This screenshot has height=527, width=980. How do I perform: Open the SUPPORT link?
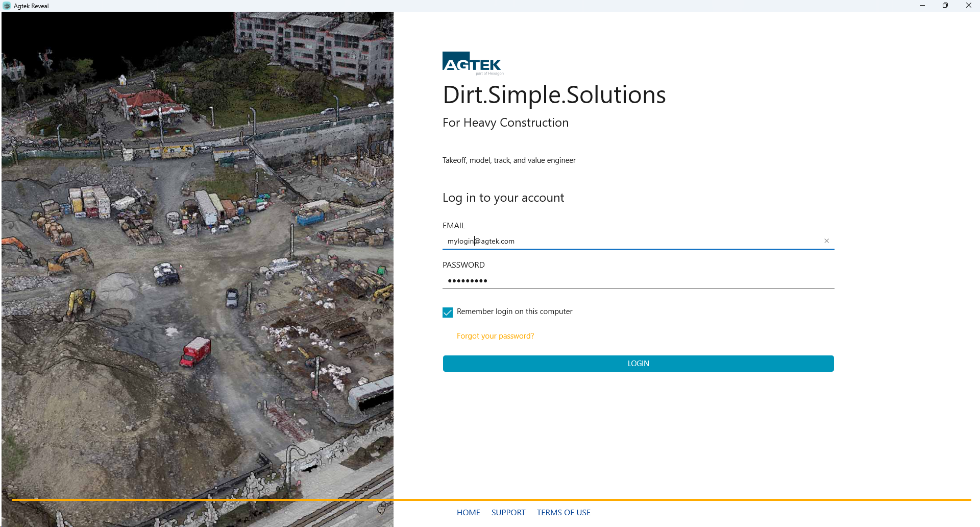[508, 513]
